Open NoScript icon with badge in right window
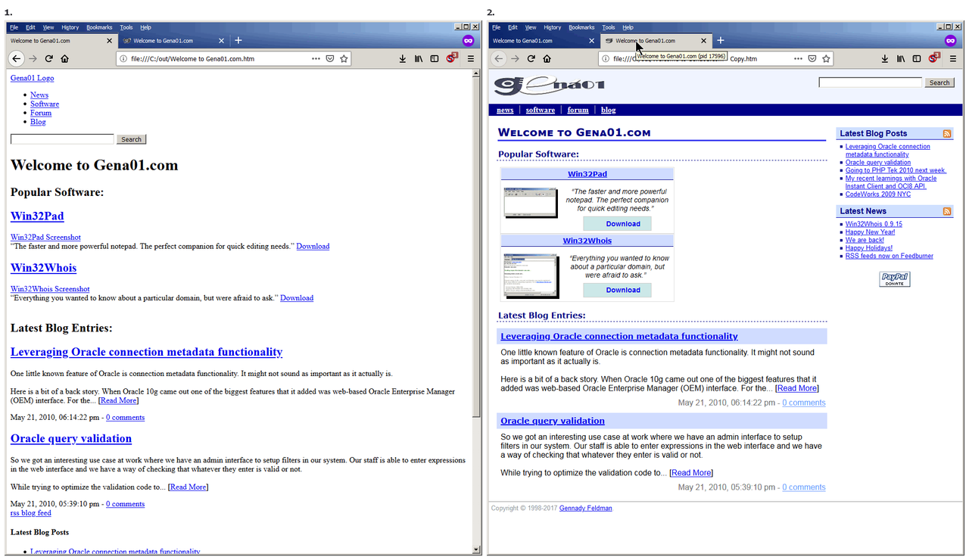This screenshot has width=969, height=560. [934, 58]
